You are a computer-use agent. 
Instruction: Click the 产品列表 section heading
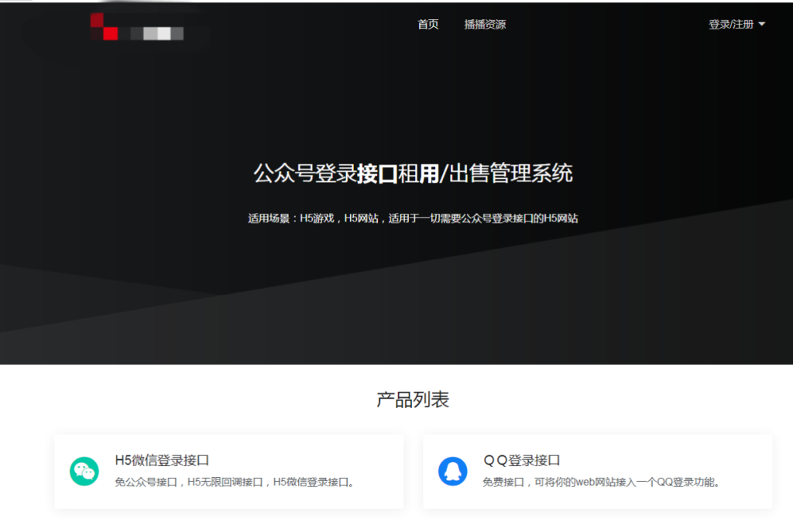pos(414,400)
